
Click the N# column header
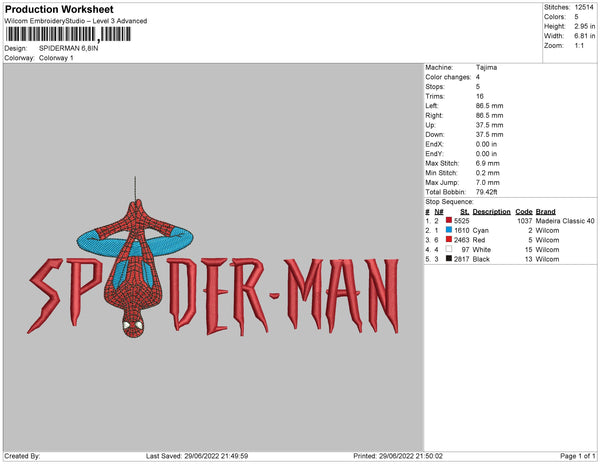(x=439, y=212)
